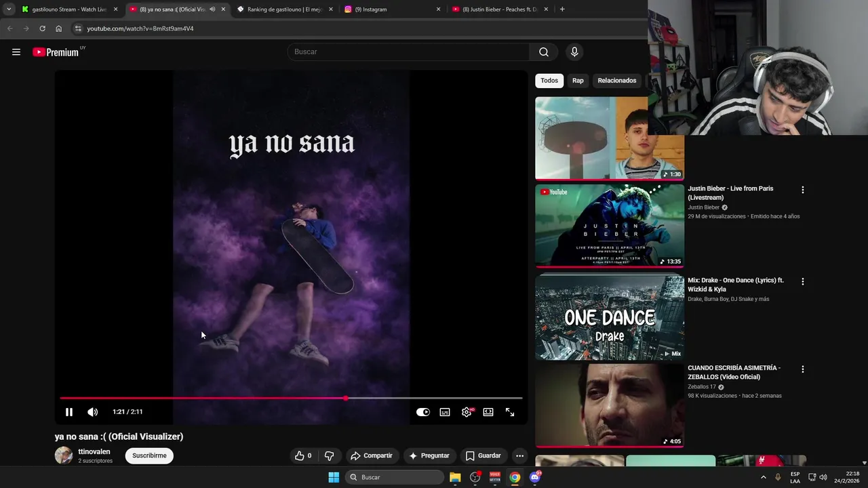Start voice search with microphone icon
Image resolution: width=868 pixels, height=488 pixels.
click(x=574, y=52)
